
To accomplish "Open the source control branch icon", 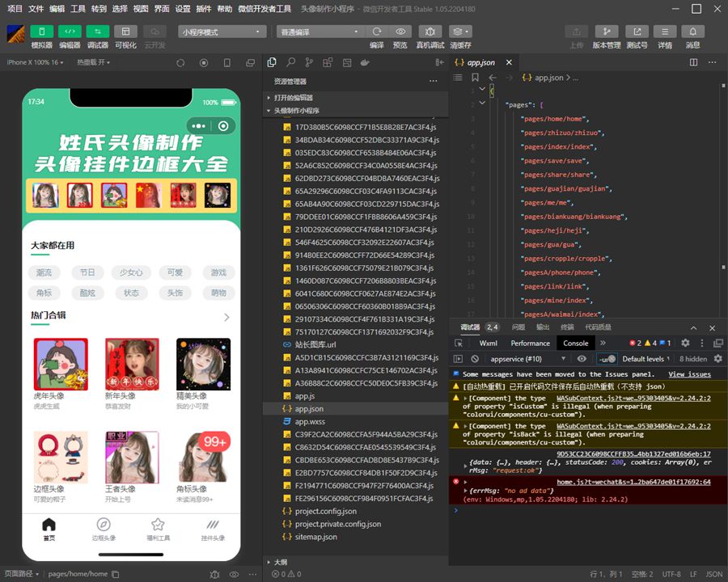I will [x=309, y=62].
